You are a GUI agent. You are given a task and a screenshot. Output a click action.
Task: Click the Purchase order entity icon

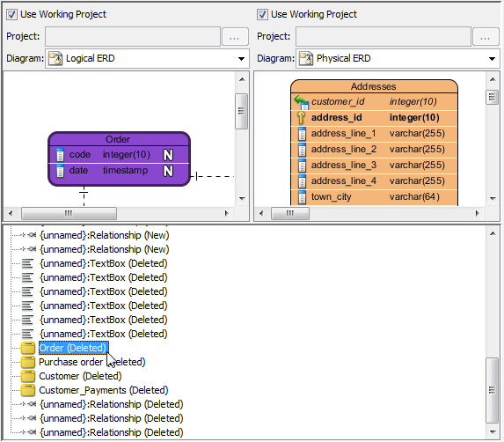pos(28,362)
